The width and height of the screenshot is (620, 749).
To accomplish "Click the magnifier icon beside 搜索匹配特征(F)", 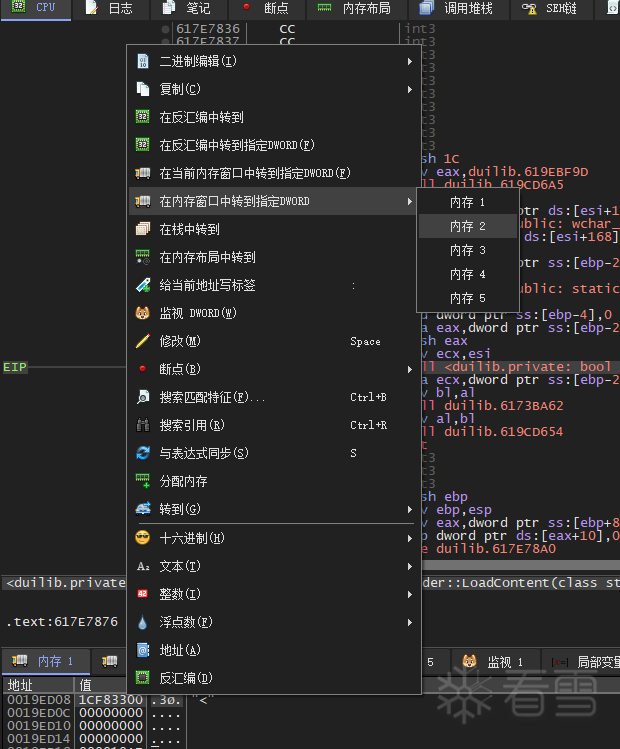I will coord(142,397).
